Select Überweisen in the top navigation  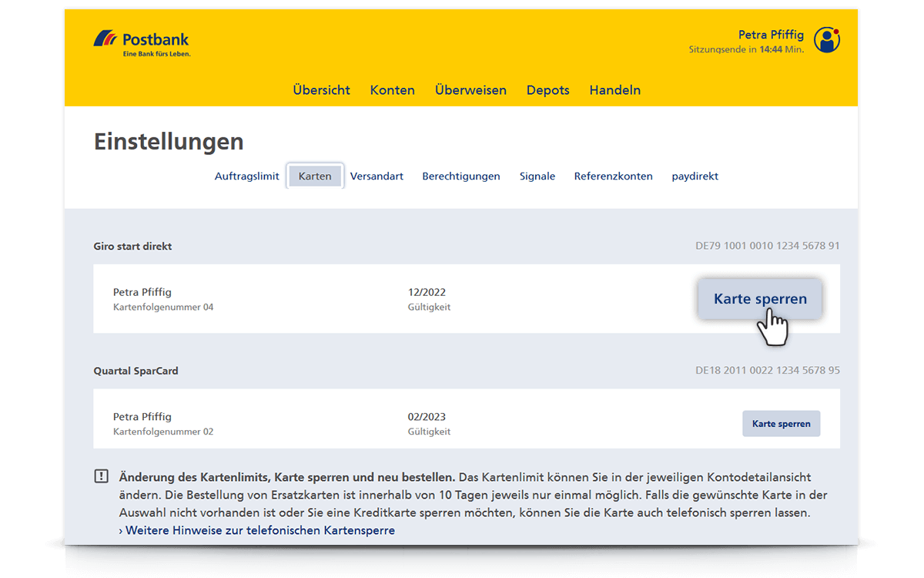tap(470, 90)
